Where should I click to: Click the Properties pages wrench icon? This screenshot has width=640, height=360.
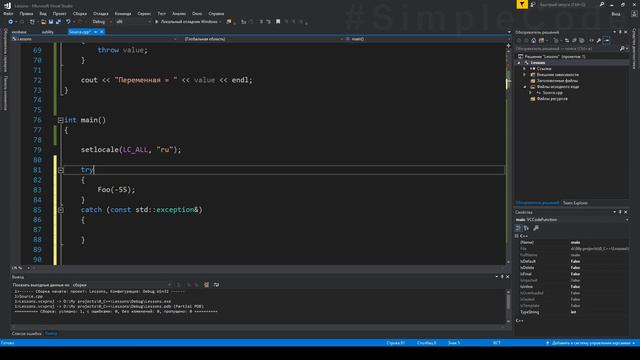(x=536, y=228)
